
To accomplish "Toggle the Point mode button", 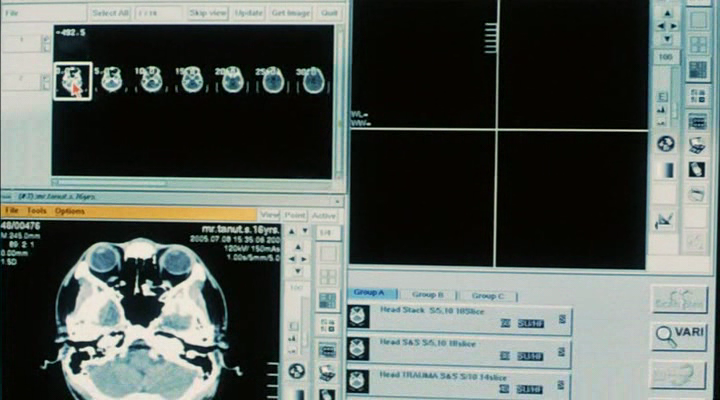I will tap(295, 215).
